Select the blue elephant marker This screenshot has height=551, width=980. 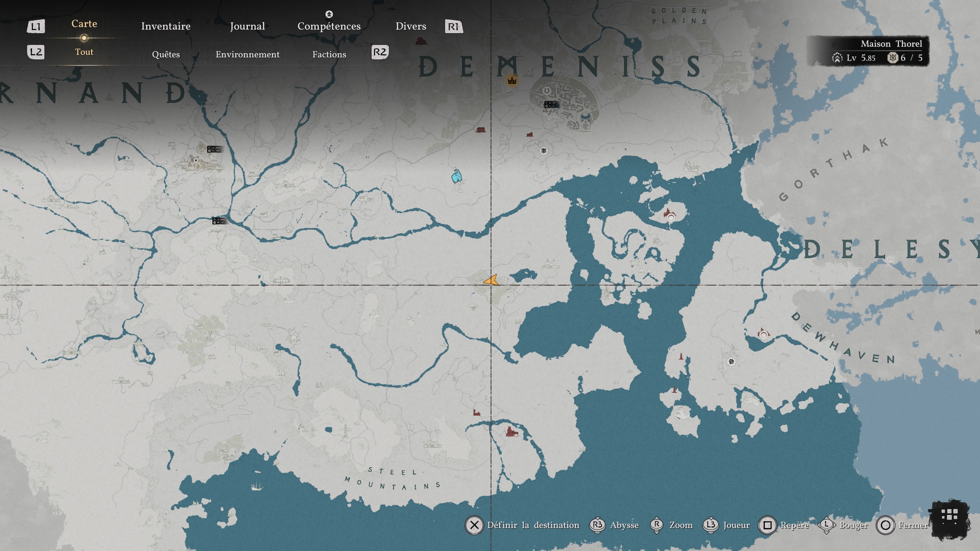pyautogui.click(x=457, y=176)
